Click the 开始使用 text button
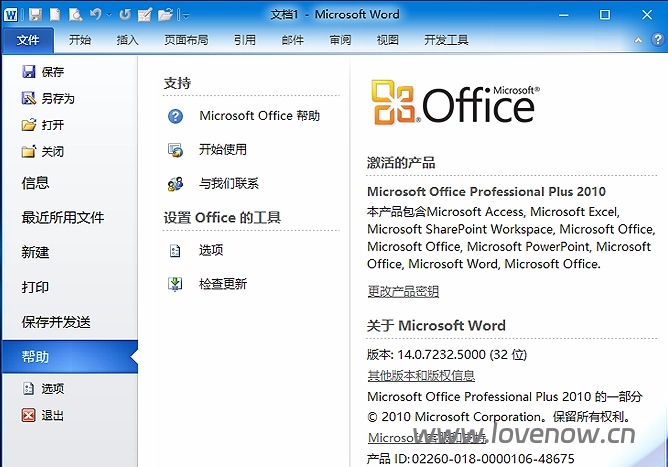 pyautogui.click(x=223, y=150)
